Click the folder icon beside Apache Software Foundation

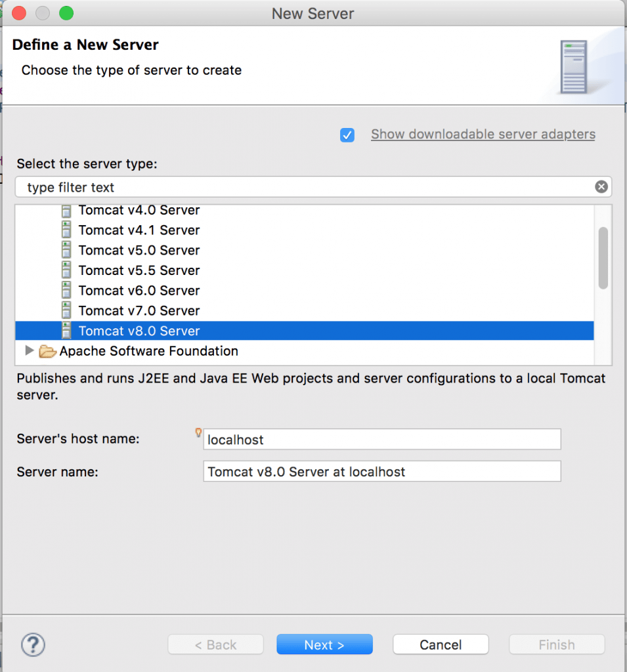[47, 351]
